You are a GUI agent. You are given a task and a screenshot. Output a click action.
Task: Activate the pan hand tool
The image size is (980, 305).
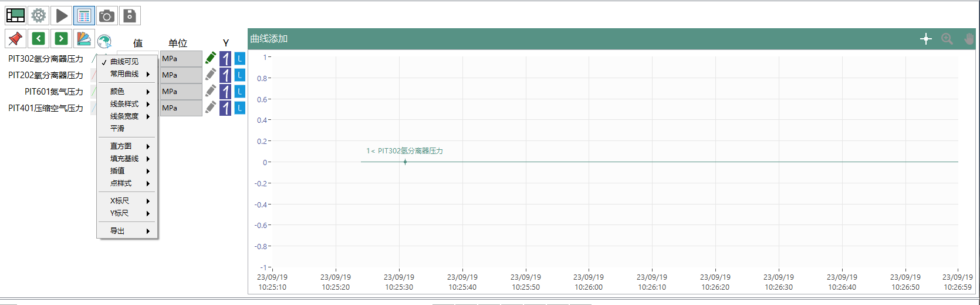[969, 39]
